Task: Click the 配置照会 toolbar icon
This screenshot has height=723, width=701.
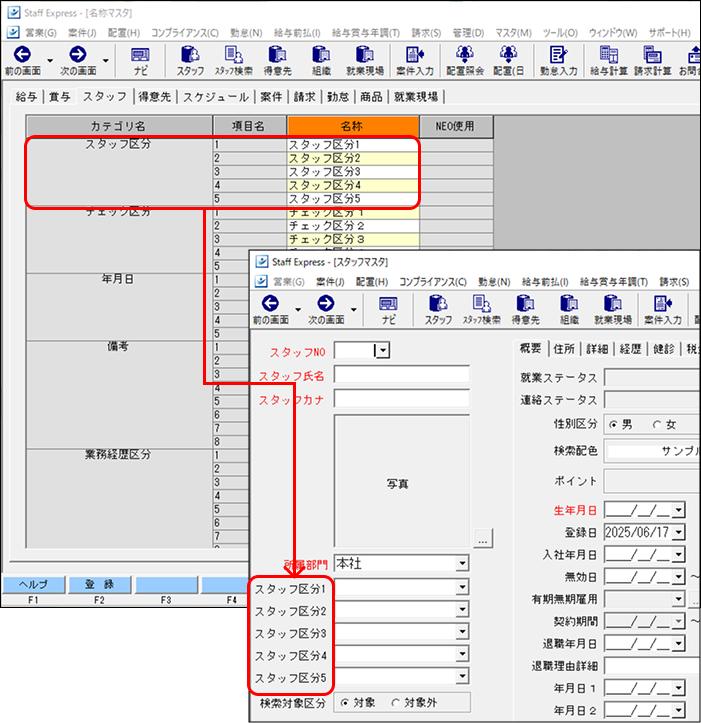Action: click(462, 60)
